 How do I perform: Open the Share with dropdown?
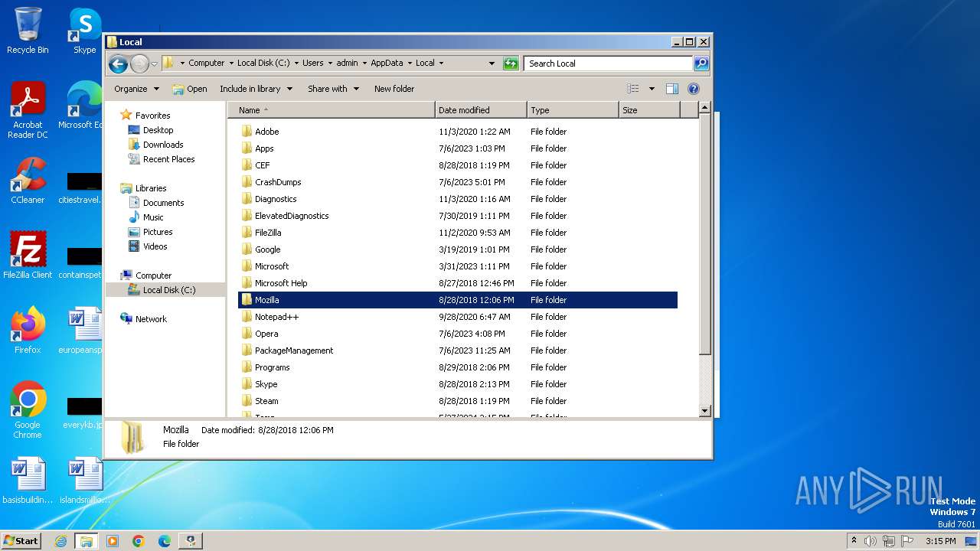pyautogui.click(x=333, y=89)
